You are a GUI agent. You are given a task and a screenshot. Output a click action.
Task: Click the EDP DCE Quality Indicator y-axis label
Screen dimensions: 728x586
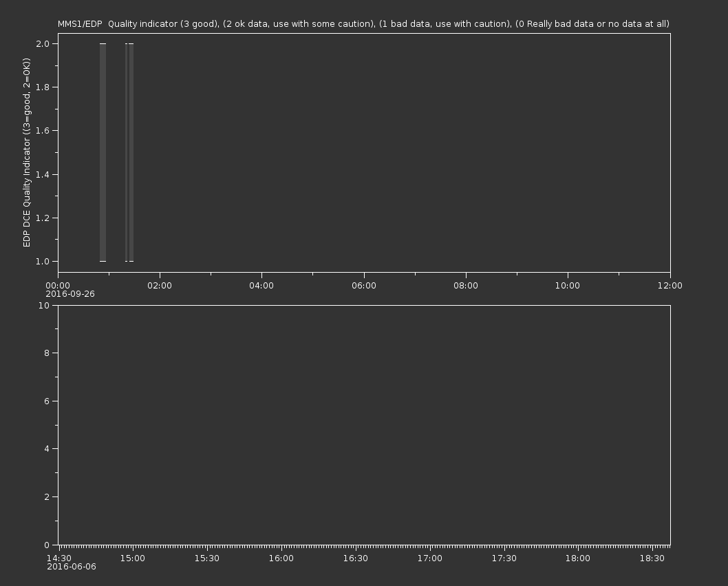pos(26,152)
